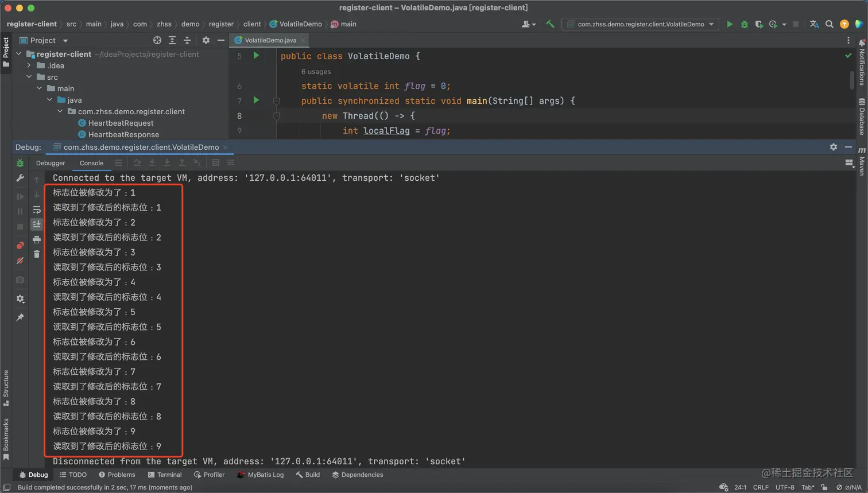Open Debug panel settings gear on left strip
Image resolution: width=868 pixels, height=493 pixels.
pyautogui.click(x=20, y=298)
